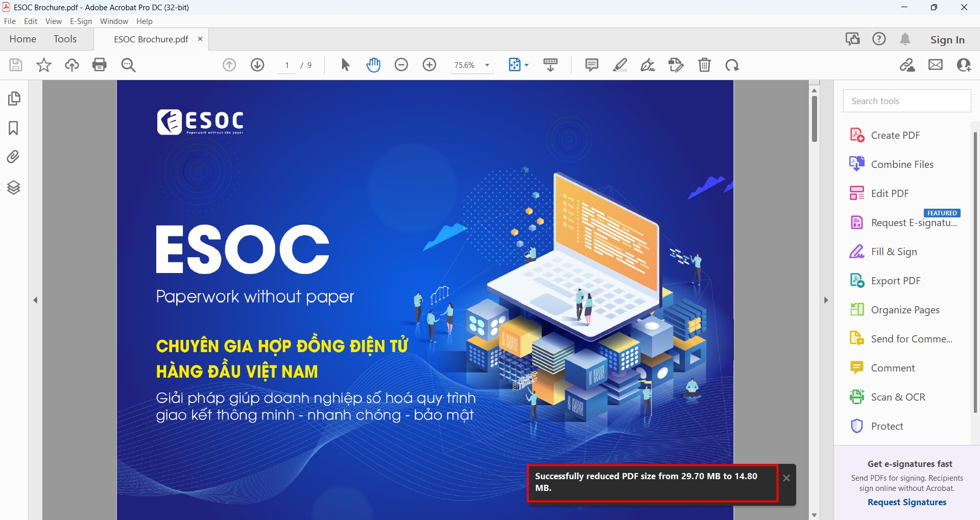Click the Zoom out minus icon

coord(401,65)
